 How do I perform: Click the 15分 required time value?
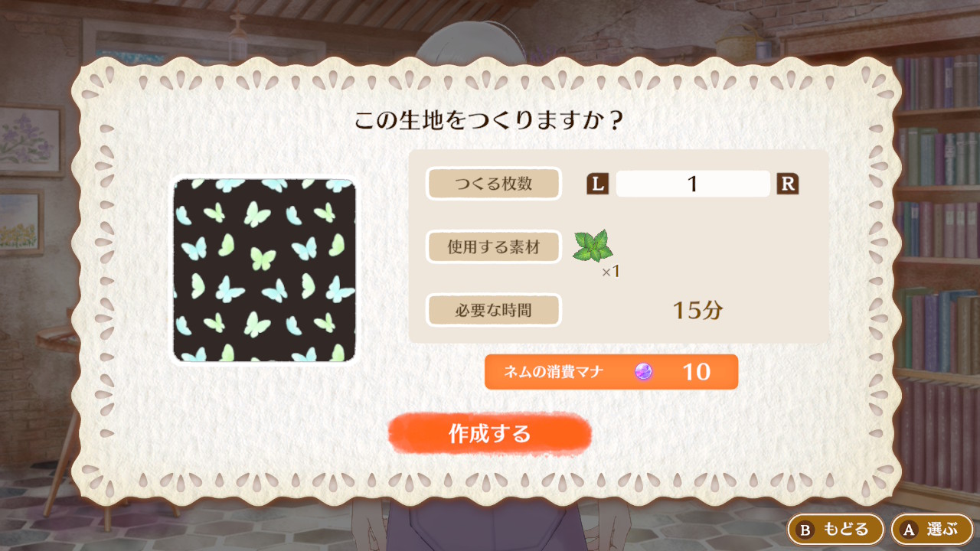point(697,310)
